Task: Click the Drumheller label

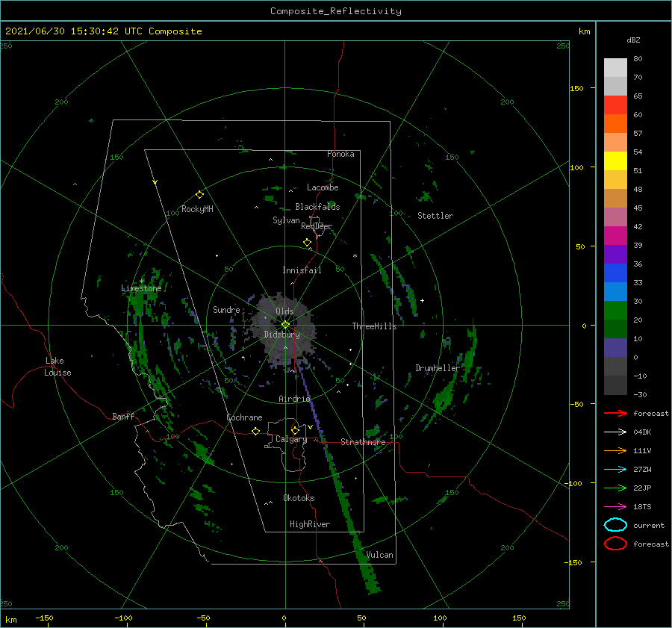Action: [x=438, y=368]
